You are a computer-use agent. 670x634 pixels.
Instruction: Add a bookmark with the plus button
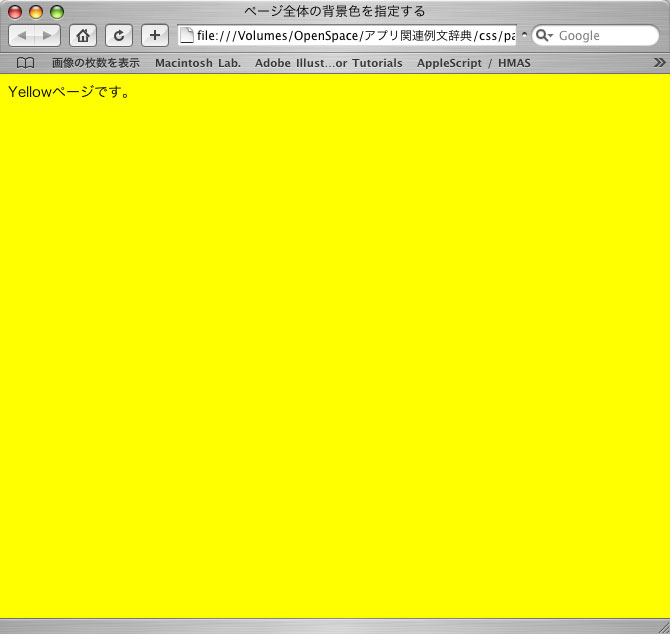click(155, 35)
